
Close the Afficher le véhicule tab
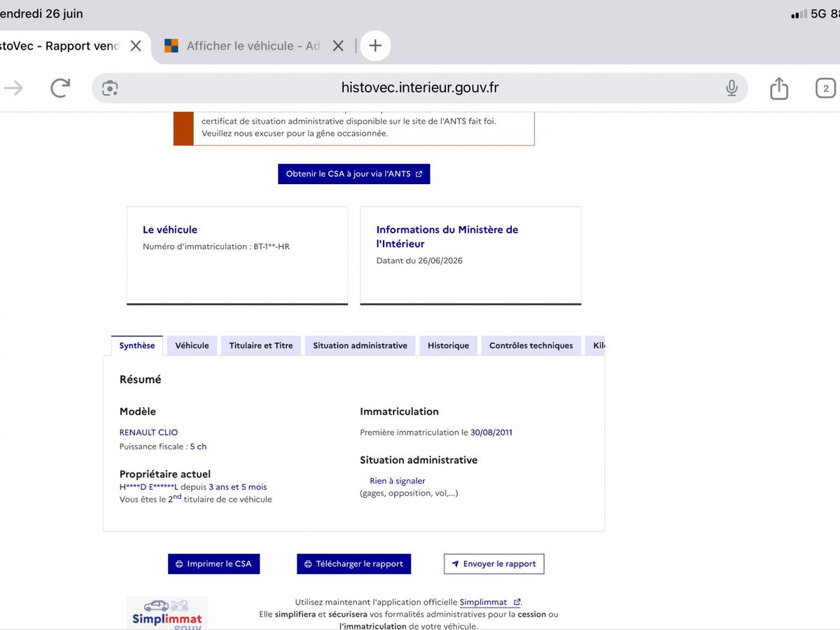point(338,45)
